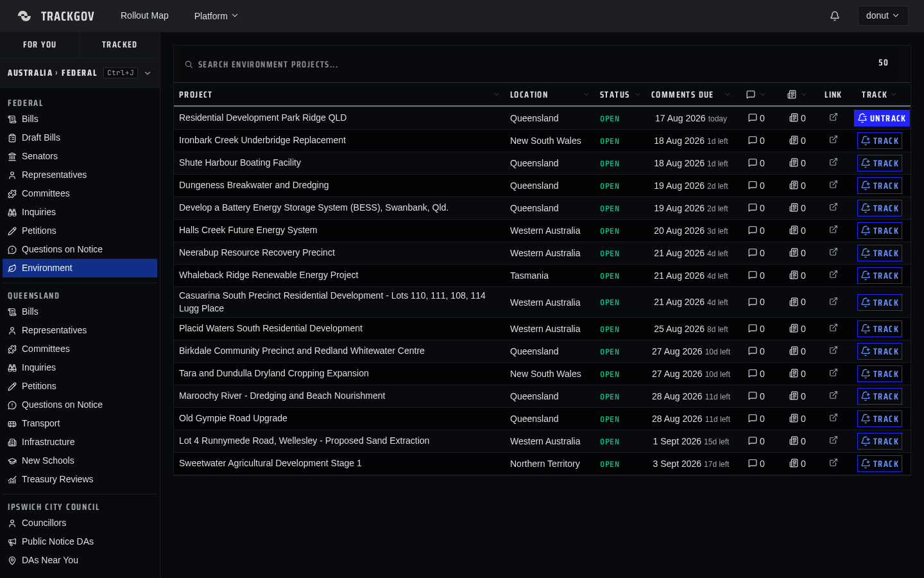Track Dungeness Breakwater and Dredging

tap(880, 186)
